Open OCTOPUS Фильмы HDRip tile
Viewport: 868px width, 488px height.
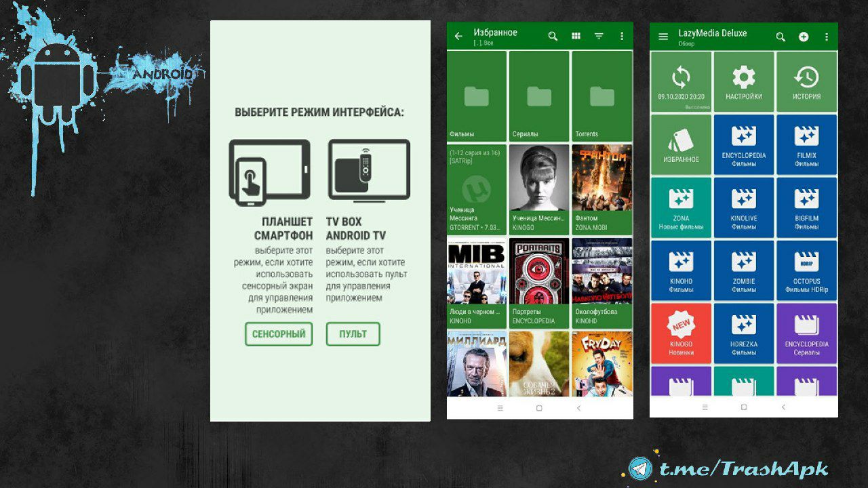click(806, 270)
